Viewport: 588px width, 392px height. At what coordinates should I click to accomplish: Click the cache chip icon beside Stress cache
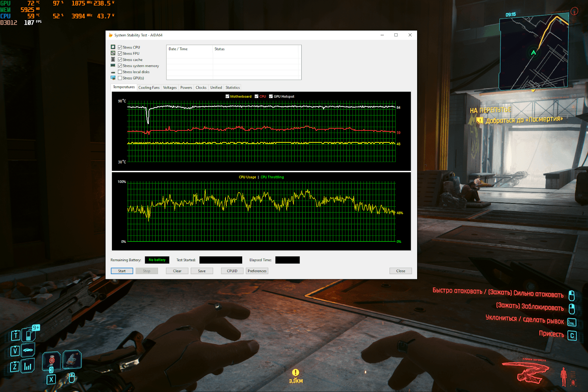pos(113,60)
